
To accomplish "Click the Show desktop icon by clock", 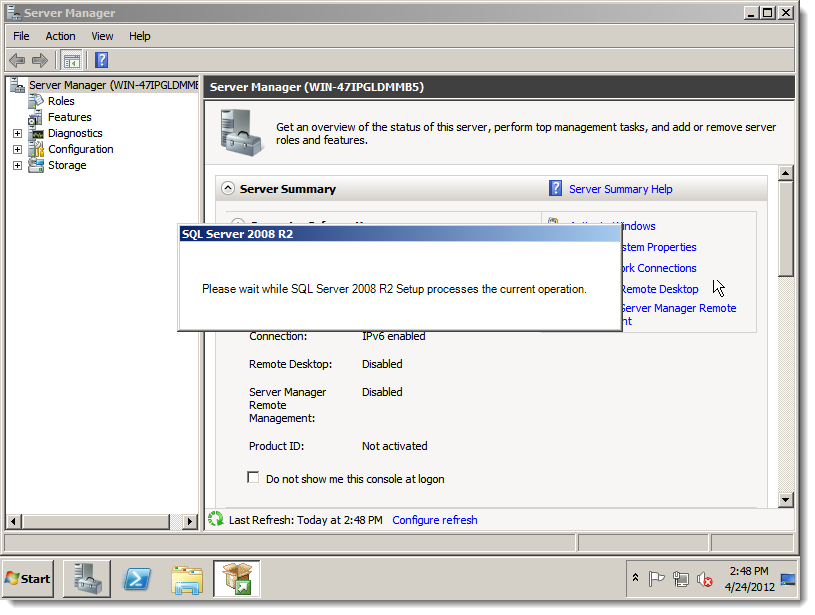I will 788,579.
